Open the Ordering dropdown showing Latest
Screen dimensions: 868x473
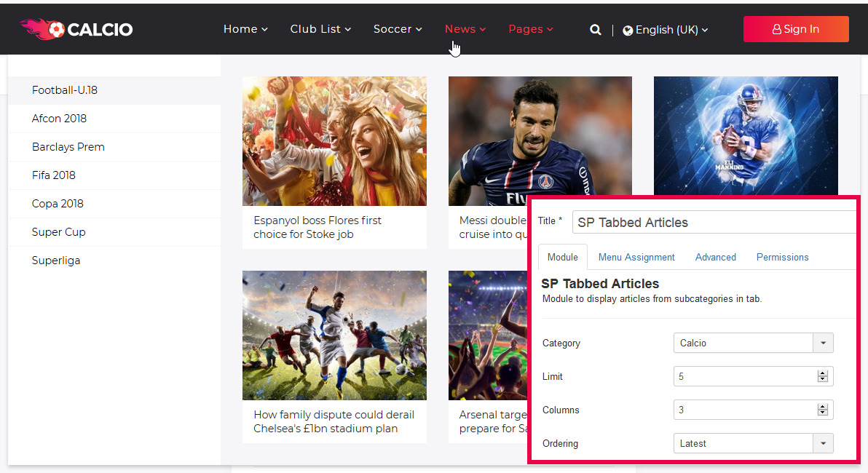point(754,443)
